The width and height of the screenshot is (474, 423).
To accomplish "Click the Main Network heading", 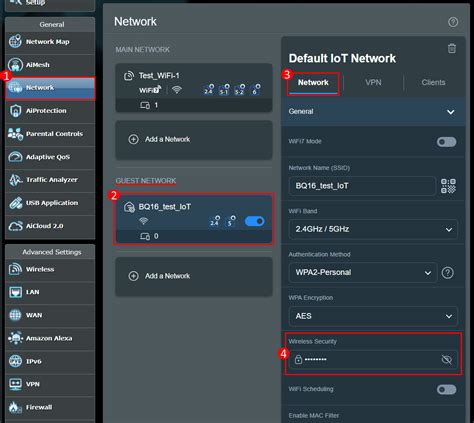I will 143,50.
